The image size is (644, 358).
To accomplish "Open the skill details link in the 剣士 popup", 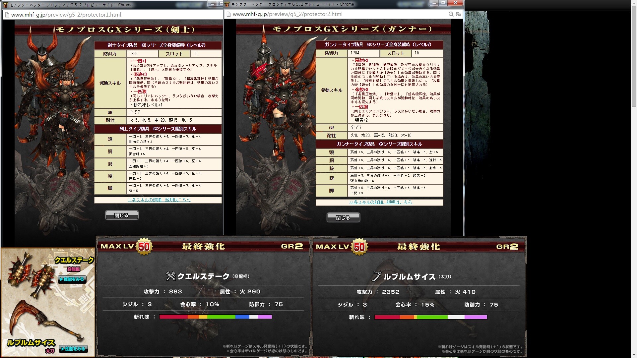I will (159, 200).
